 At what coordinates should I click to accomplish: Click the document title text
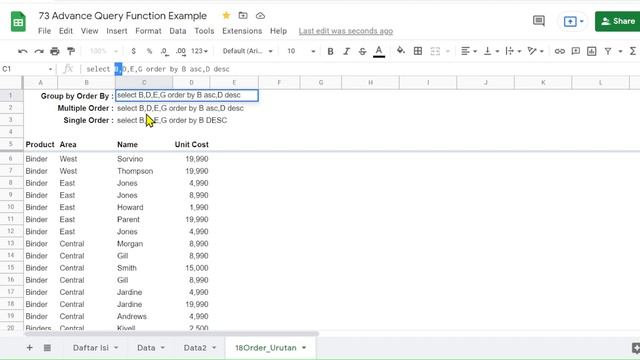coord(122,16)
